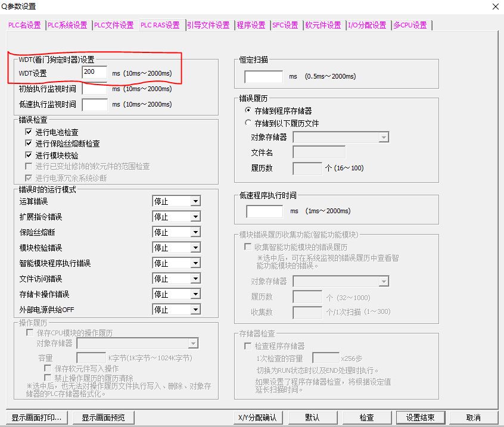Focus the 恒定扫描 time input field
Viewport: 504px width, 427px height.
263,76
